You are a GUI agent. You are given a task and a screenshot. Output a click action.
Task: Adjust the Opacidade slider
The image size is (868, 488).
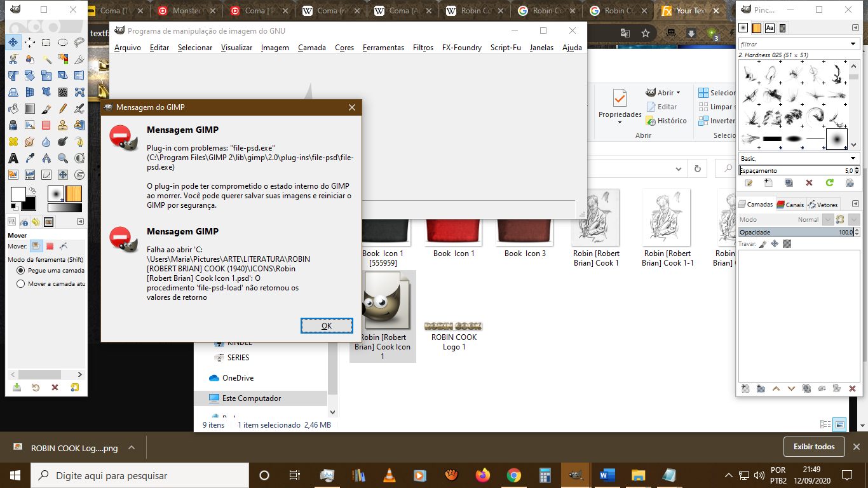(799, 233)
